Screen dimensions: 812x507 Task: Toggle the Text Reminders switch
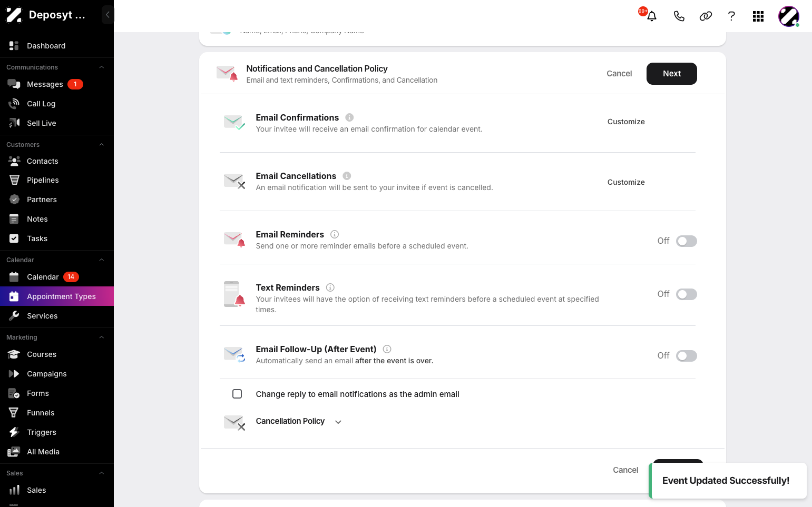pyautogui.click(x=687, y=294)
